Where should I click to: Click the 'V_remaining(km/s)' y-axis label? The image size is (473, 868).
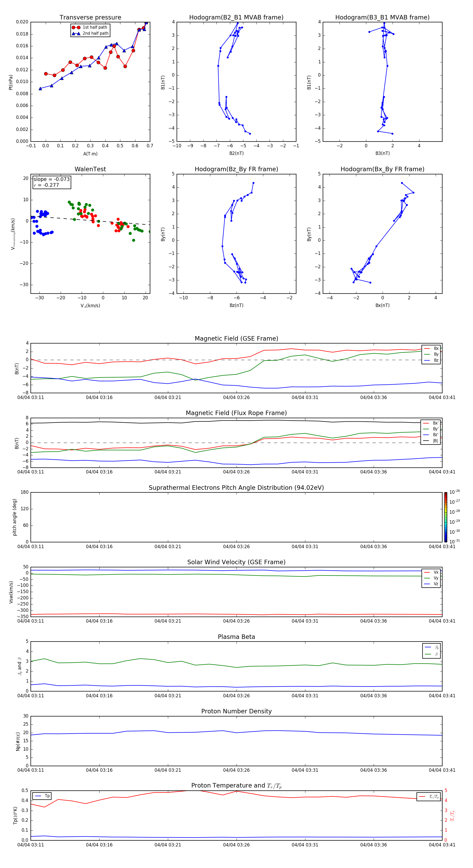(13, 234)
